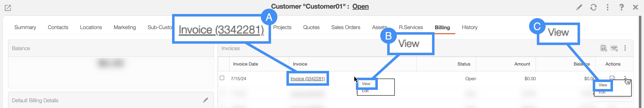The width and height of the screenshot is (644, 108).
Task: Open the Invoice (3342281) link in table
Action: 308,79
